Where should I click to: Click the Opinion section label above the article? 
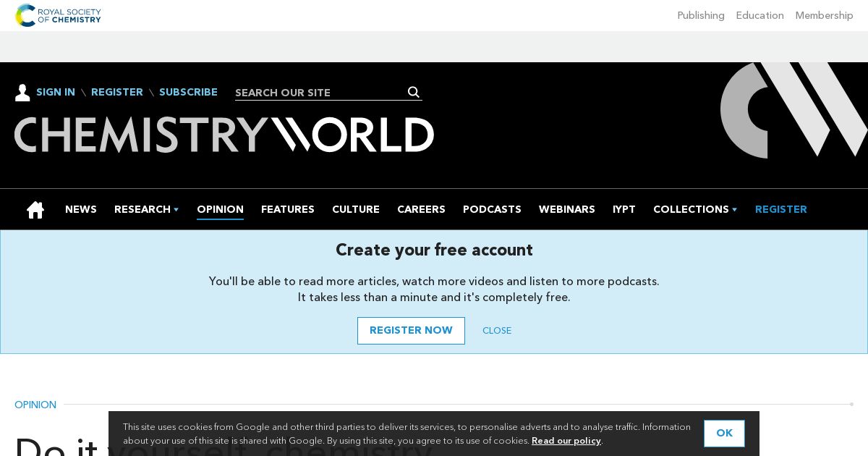tap(35, 405)
